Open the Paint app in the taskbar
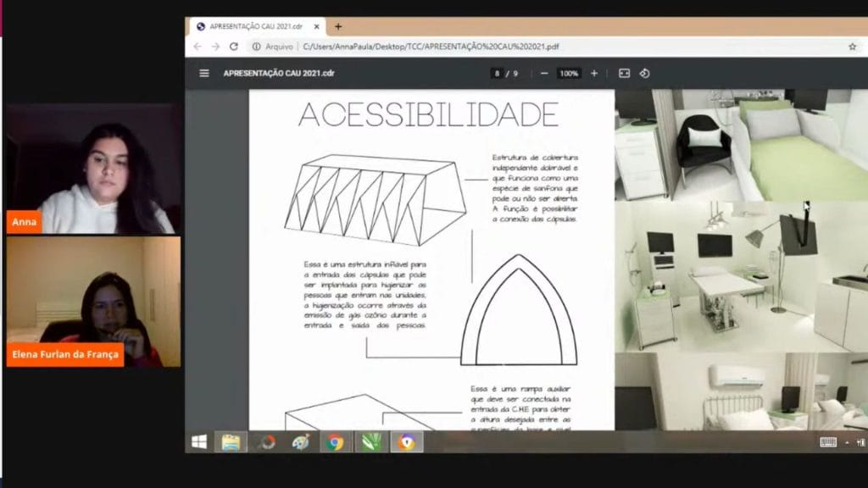Screen dimensions: 868x488 click(300, 441)
